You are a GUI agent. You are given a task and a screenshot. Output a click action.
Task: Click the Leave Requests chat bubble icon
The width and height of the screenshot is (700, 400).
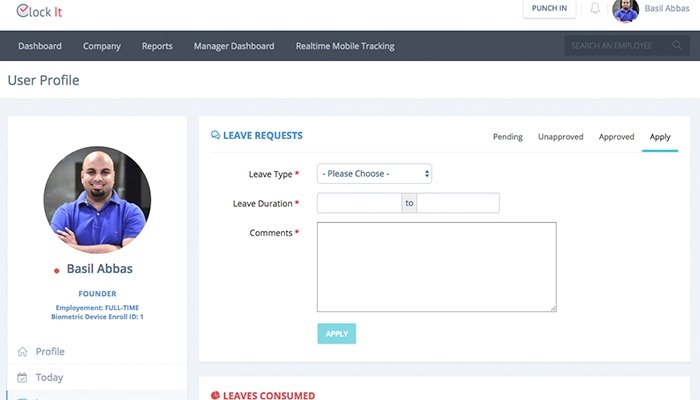[x=215, y=135]
